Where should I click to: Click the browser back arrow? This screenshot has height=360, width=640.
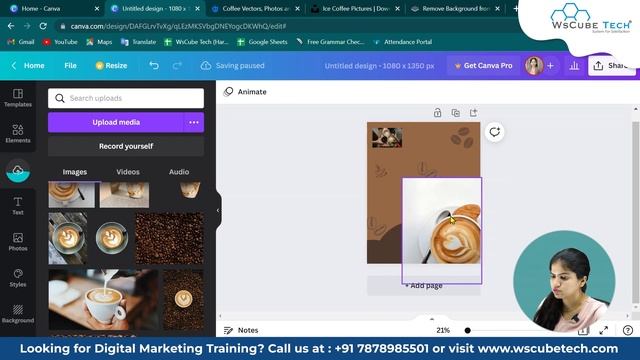click(11, 26)
